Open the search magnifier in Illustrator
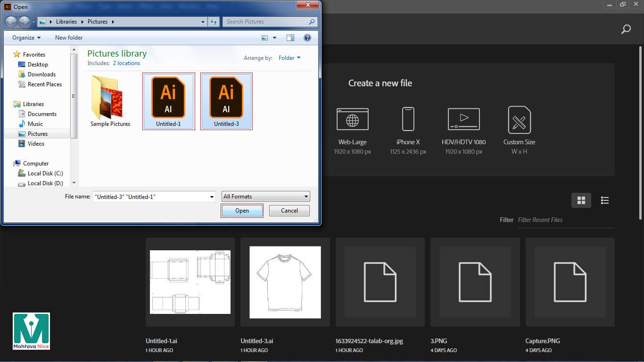This screenshot has width=644, height=362. point(626,29)
